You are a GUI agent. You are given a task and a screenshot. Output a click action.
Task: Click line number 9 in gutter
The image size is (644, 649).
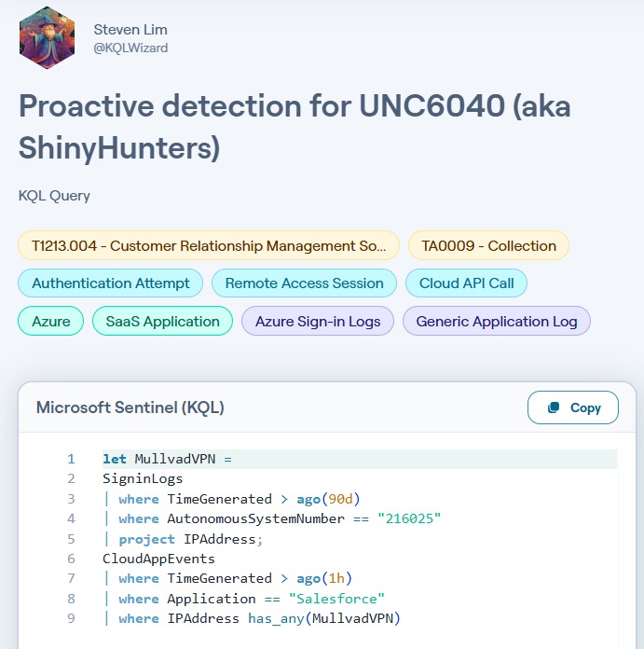pos(71,619)
